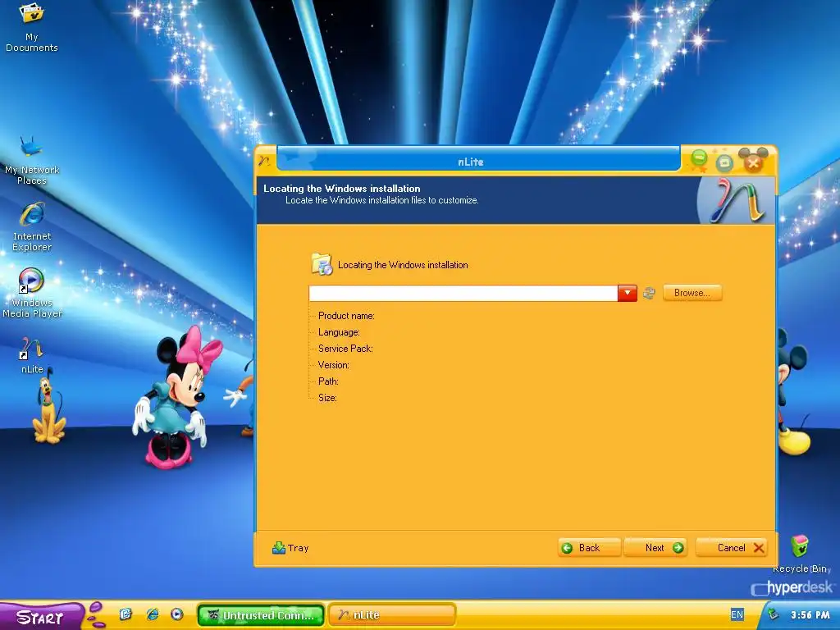Click the Browse... button
The height and width of the screenshot is (630, 840).
tap(692, 293)
